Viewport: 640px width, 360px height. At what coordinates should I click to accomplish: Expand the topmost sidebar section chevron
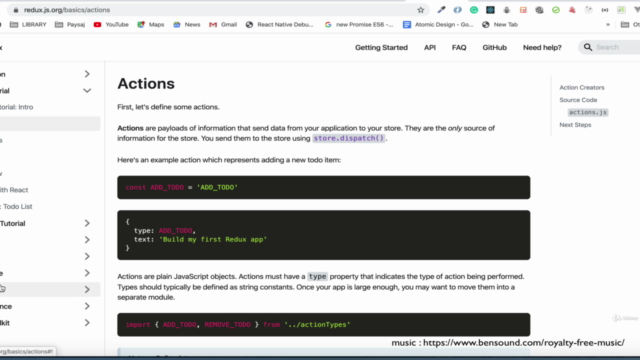87,74
